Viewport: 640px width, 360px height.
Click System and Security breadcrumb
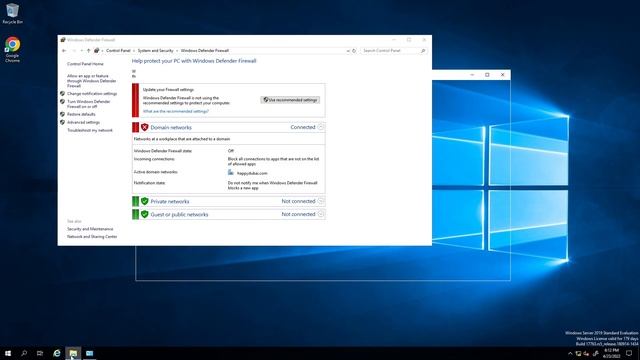(156, 51)
